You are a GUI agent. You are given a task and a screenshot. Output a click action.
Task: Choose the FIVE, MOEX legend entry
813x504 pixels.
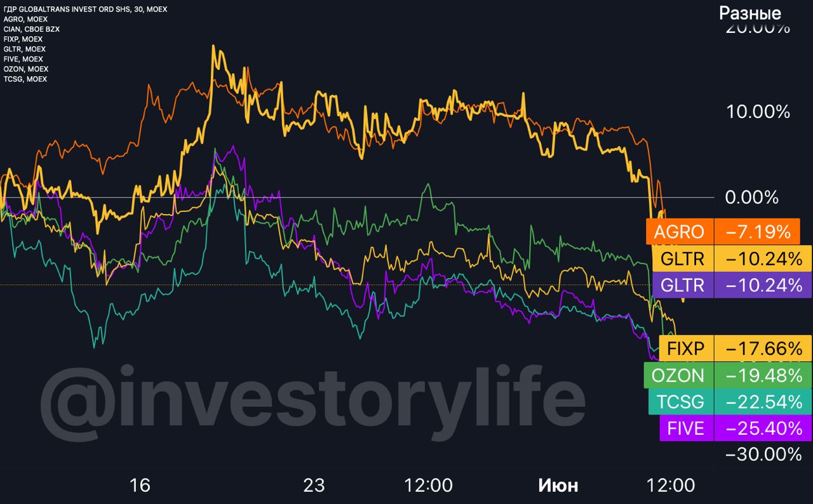23,59
